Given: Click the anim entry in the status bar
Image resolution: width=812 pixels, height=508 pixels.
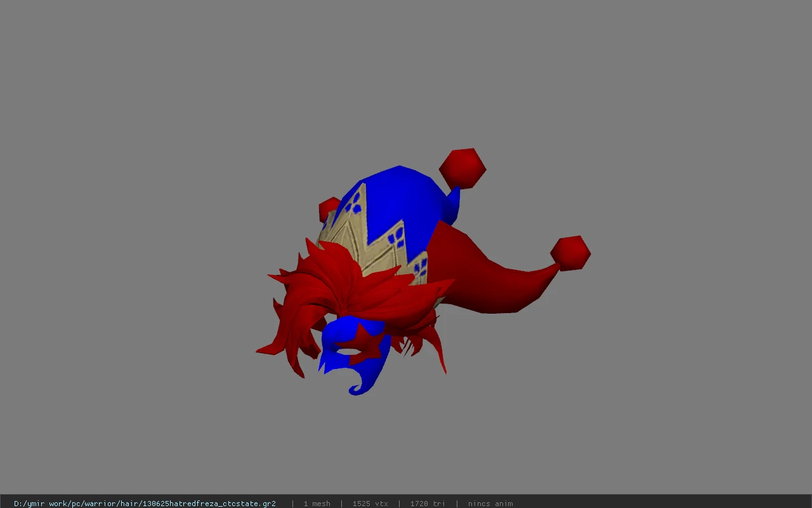Looking at the screenshot, I should [490, 504].
